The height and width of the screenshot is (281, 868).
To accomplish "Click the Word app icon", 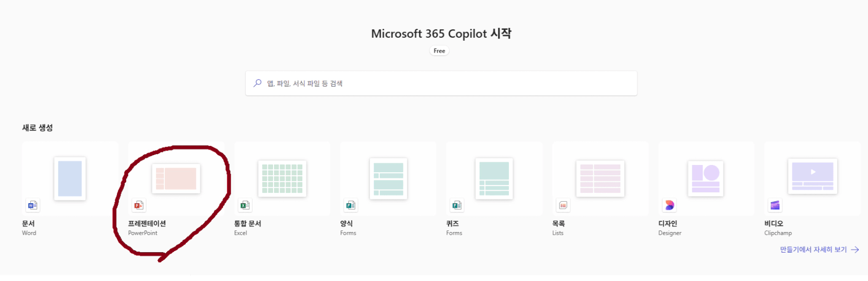I will coord(33,205).
